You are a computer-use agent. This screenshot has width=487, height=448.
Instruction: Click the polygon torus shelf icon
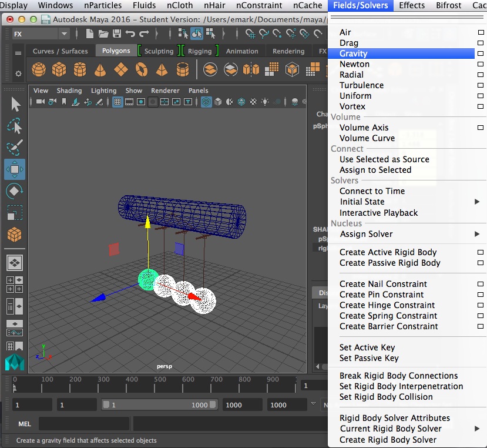point(141,70)
